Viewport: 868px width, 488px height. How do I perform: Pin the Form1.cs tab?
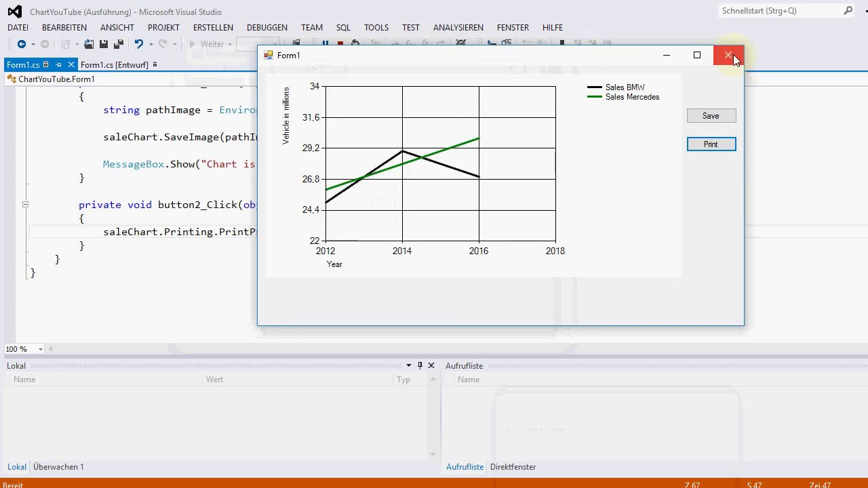click(58, 65)
